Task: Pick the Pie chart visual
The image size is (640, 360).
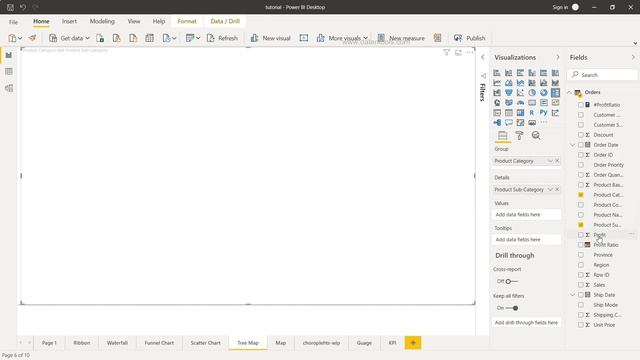Action: [x=532, y=93]
